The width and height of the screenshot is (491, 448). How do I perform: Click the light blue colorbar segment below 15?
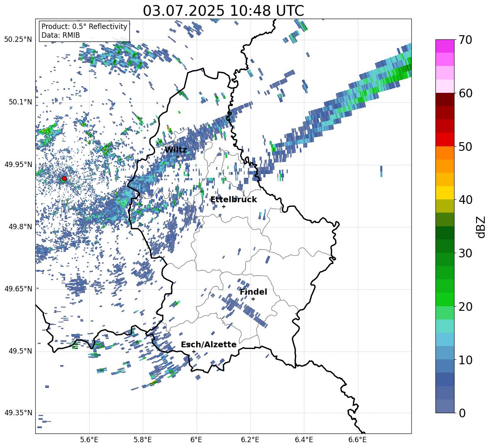tap(445, 339)
